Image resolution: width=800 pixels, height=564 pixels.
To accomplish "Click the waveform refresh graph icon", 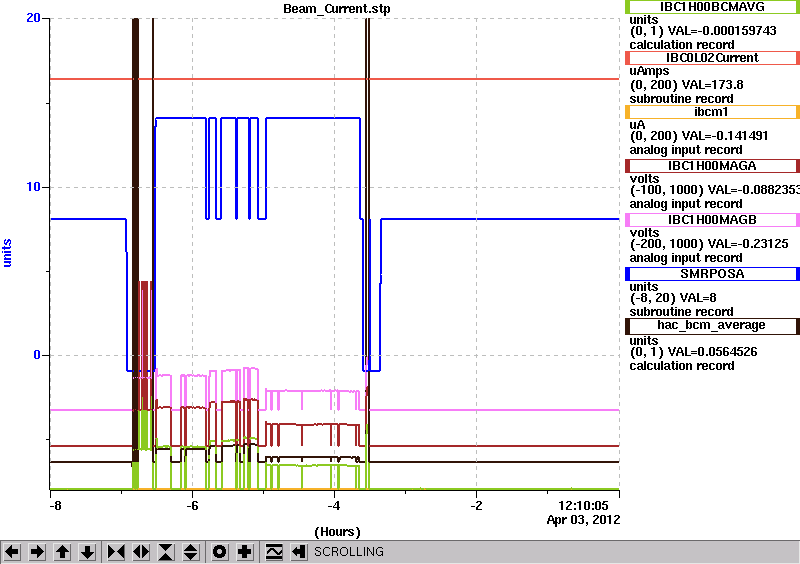I will pos(274,552).
